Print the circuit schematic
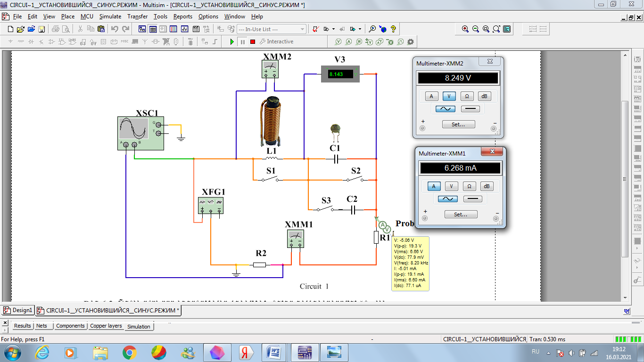 (55, 29)
